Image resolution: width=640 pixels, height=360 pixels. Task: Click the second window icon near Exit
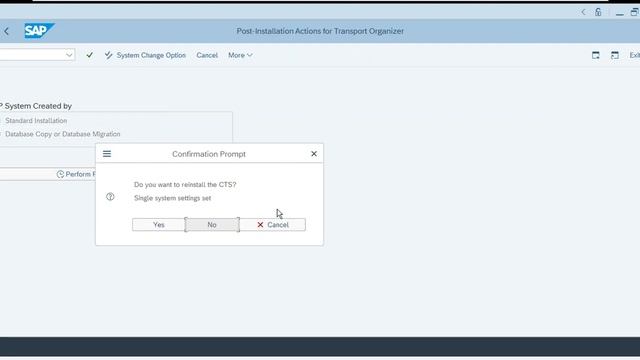(615, 55)
